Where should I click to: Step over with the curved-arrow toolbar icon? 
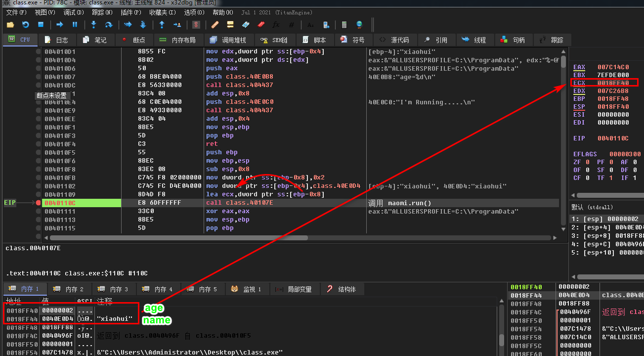(x=109, y=24)
